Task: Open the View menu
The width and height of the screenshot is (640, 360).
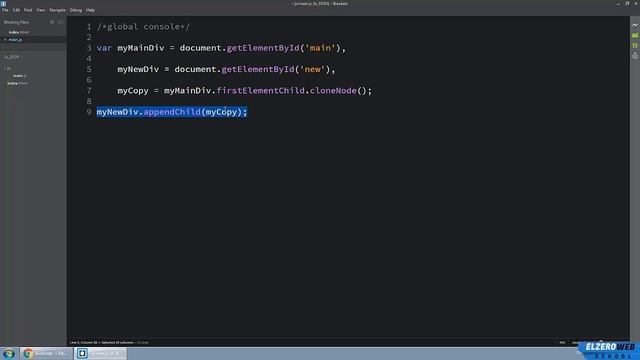Action: (41, 10)
